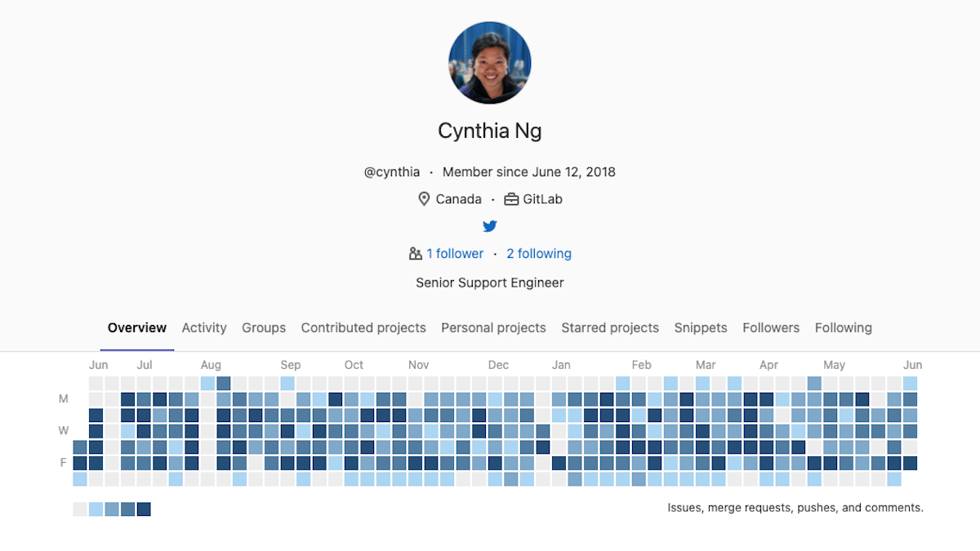980x551 pixels.
Task: Click the GitLab organization text
Action: click(x=543, y=199)
